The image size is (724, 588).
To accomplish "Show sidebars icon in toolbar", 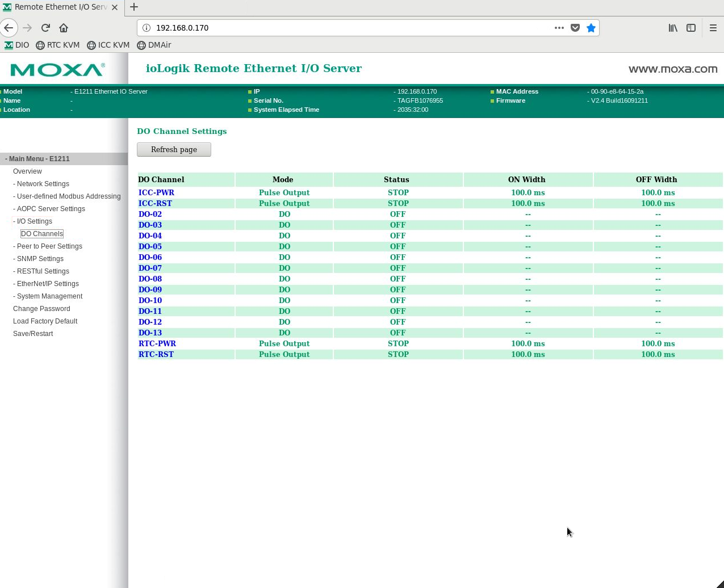I will click(691, 28).
